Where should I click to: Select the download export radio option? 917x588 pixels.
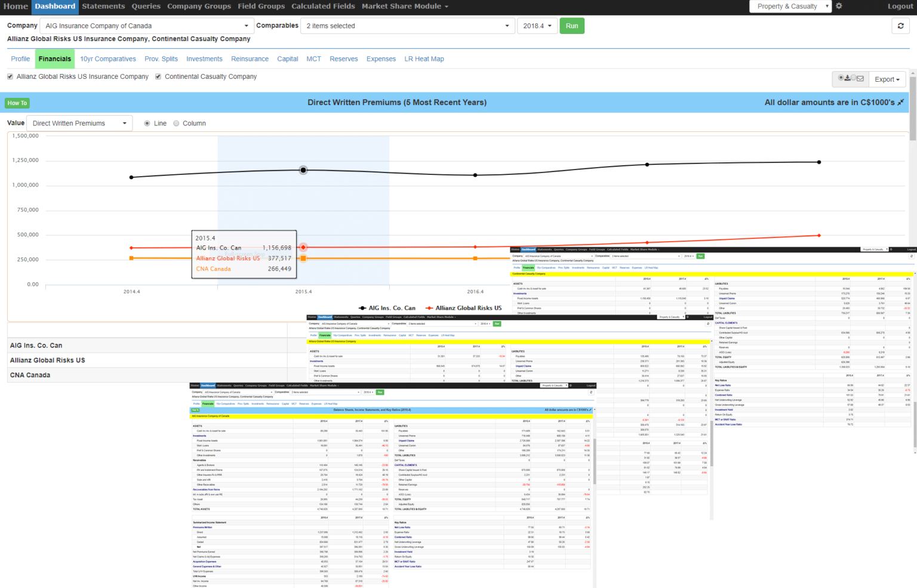point(841,78)
